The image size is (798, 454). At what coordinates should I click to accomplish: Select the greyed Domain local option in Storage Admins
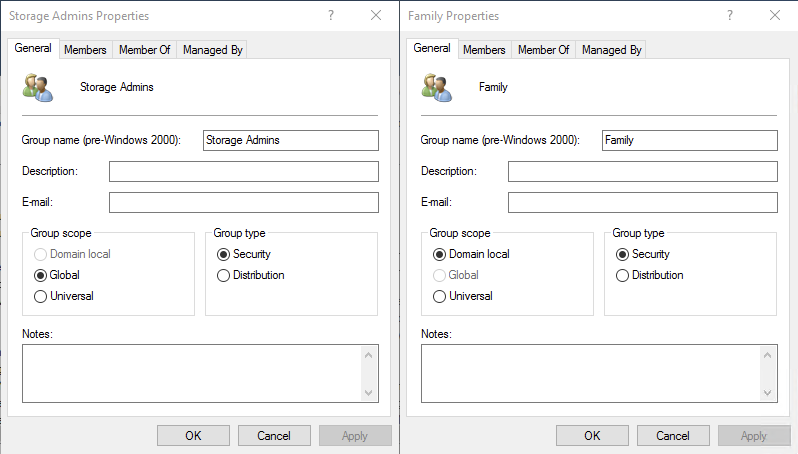tap(72, 254)
